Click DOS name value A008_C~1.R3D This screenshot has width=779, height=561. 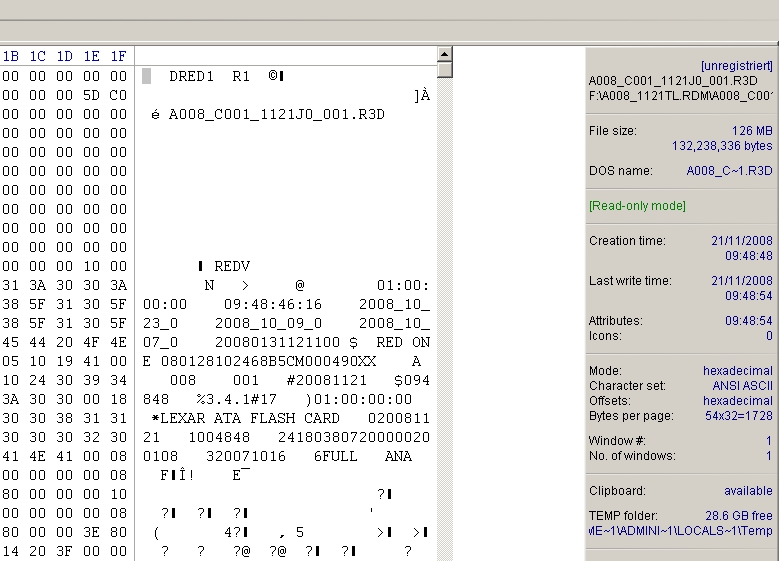[729, 171]
